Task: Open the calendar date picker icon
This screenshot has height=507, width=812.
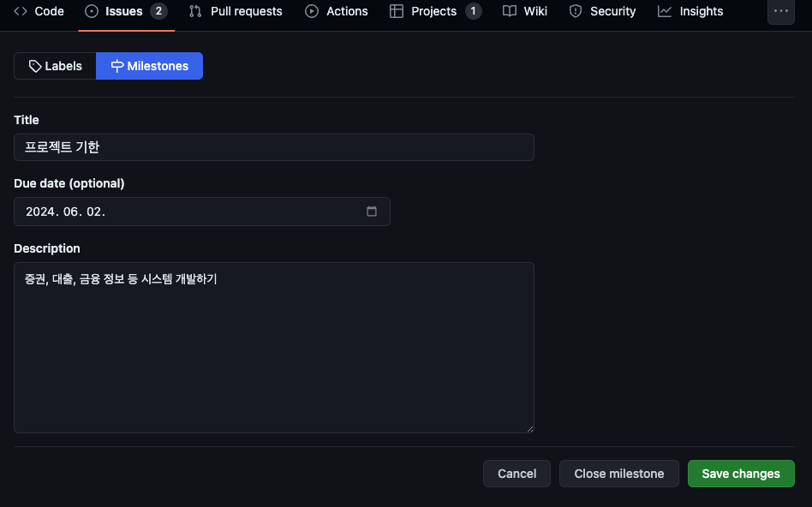Action: click(371, 212)
